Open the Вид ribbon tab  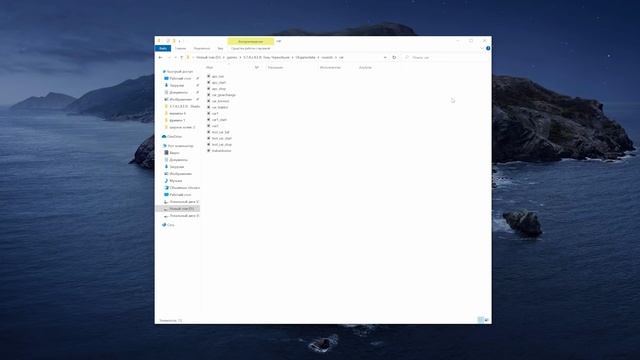click(x=220, y=48)
